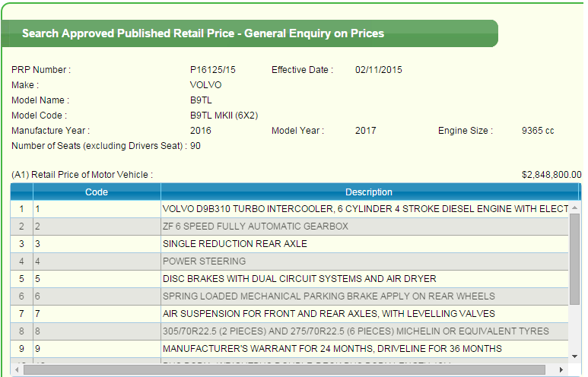Select the 305/70R22.5 MICHELIN tyres row

[x=290, y=331]
